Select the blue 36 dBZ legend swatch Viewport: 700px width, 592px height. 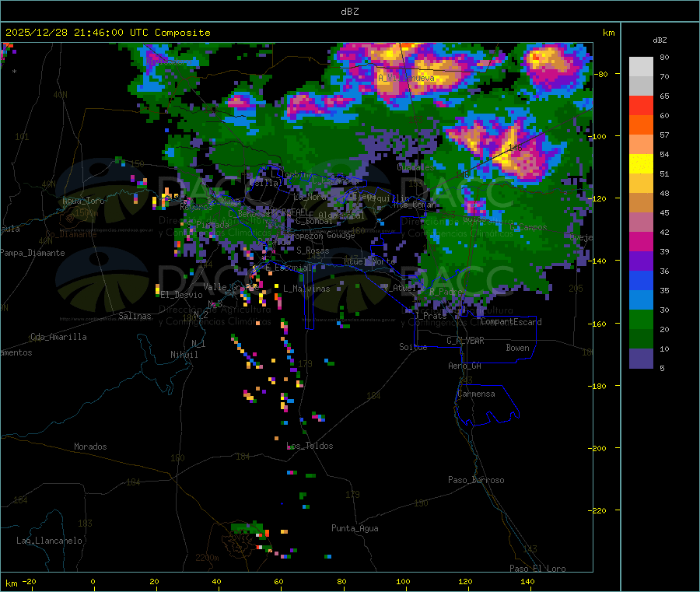click(641, 280)
